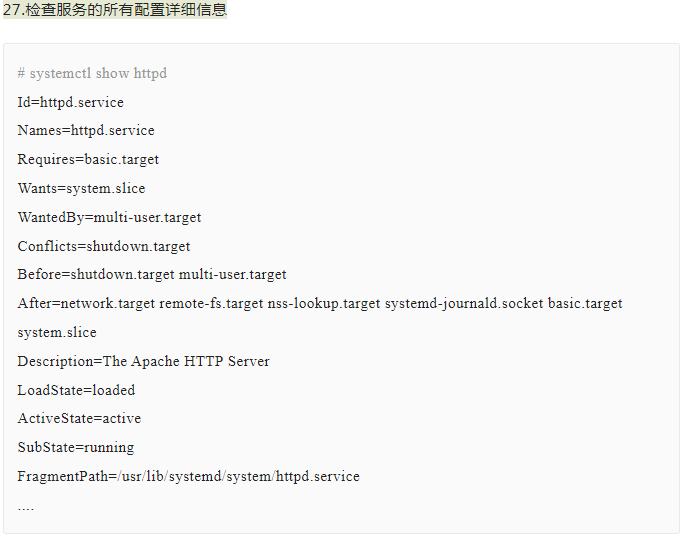This screenshot has height=536, width=684.
Task: Click the trailing dots ending the output
Action: point(26,507)
